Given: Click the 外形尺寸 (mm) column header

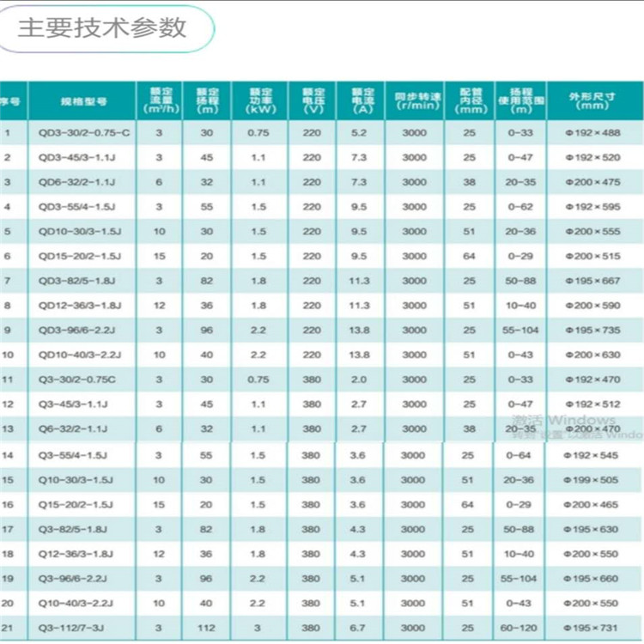Looking at the screenshot, I should (x=592, y=100).
